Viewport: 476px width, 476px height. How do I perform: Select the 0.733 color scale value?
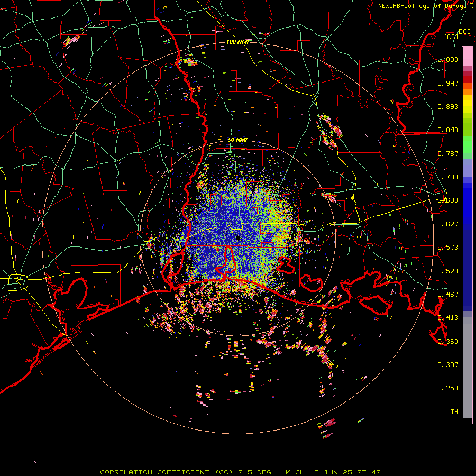click(448, 177)
